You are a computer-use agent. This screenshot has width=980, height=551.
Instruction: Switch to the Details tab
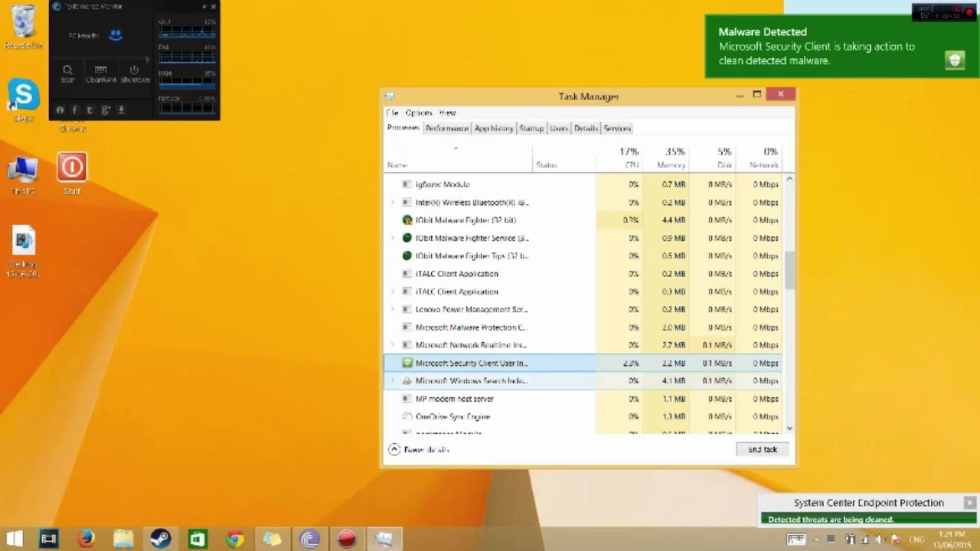click(x=586, y=129)
